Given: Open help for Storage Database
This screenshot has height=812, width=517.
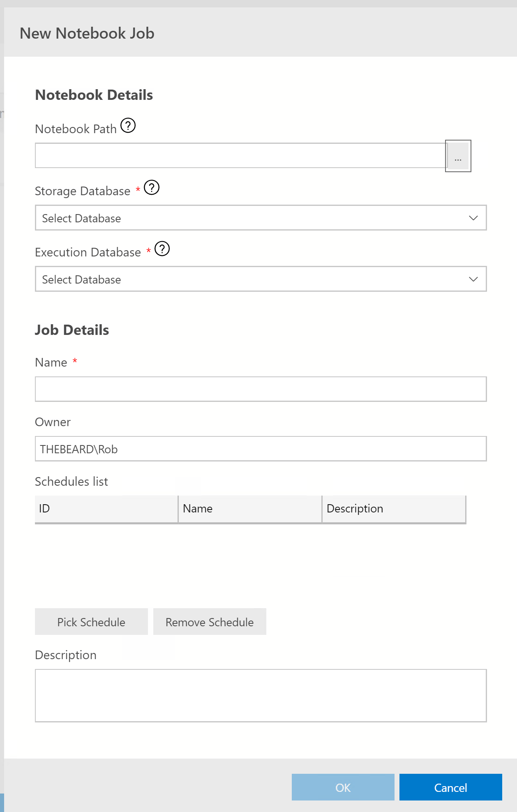Looking at the screenshot, I should click(152, 188).
